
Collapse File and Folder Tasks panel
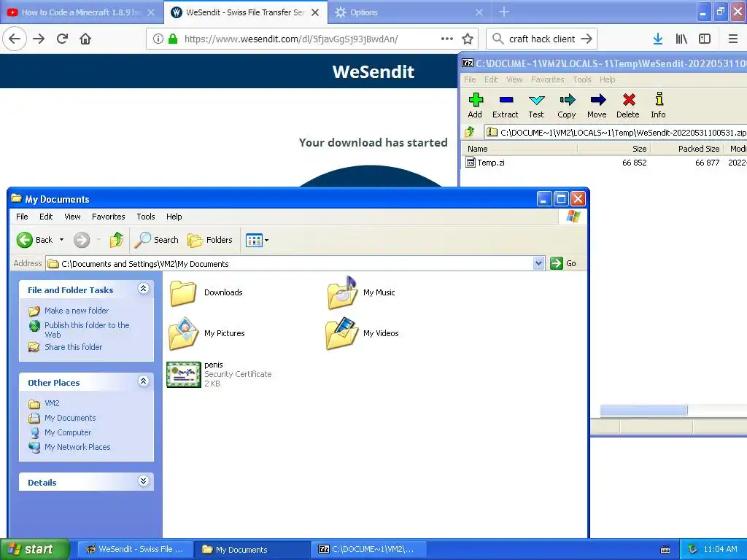click(144, 288)
